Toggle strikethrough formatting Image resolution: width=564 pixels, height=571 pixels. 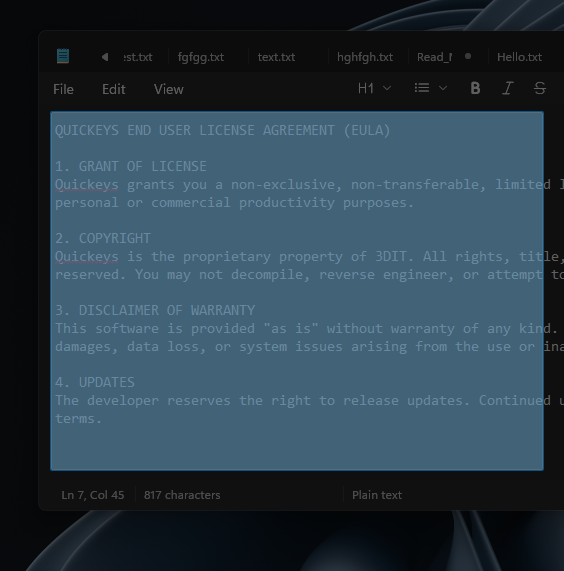[540, 88]
